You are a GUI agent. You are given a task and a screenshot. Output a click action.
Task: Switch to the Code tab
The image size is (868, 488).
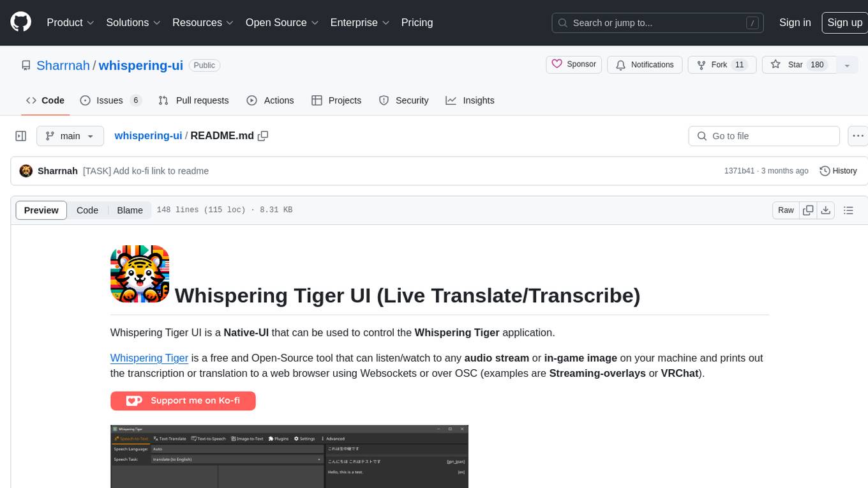tap(45, 100)
